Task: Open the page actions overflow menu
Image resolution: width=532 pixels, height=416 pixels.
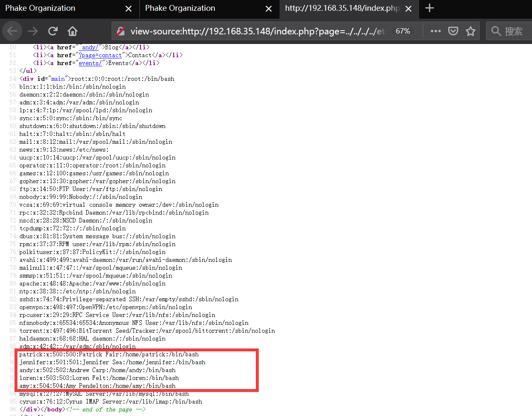Action: (435, 31)
